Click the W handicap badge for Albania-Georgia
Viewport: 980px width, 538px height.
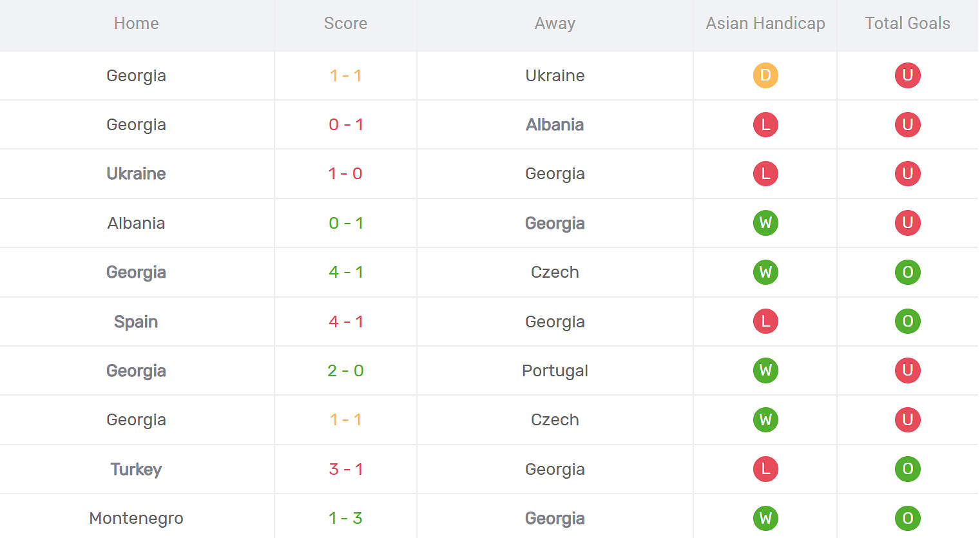tap(765, 223)
